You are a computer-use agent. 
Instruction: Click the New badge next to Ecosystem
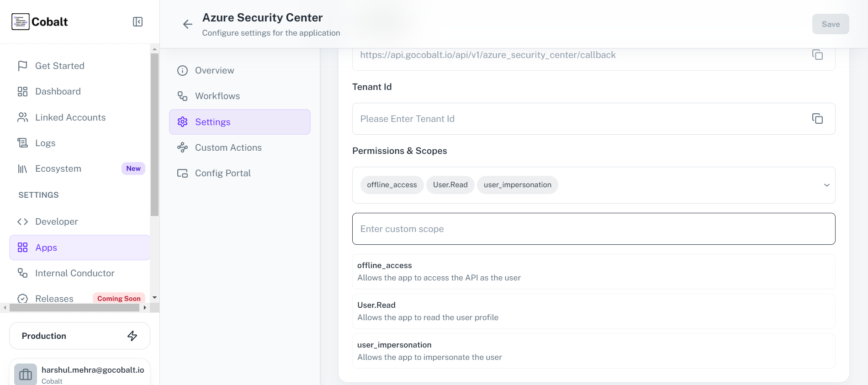[133, 169]
